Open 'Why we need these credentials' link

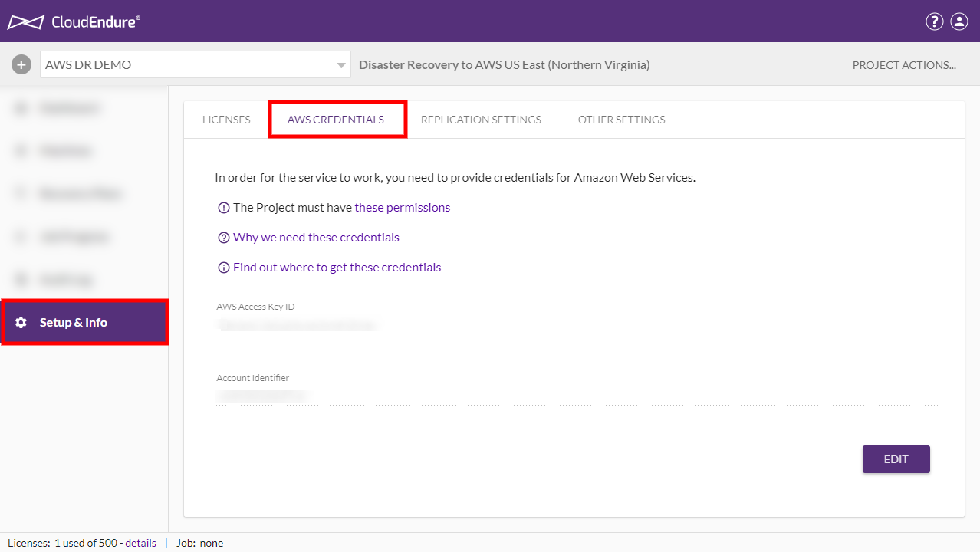coord(316,238)
